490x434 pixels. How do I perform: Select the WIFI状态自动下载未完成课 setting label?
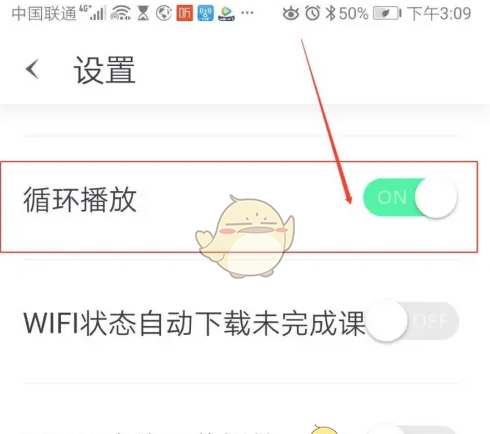(x=195, y=323)
